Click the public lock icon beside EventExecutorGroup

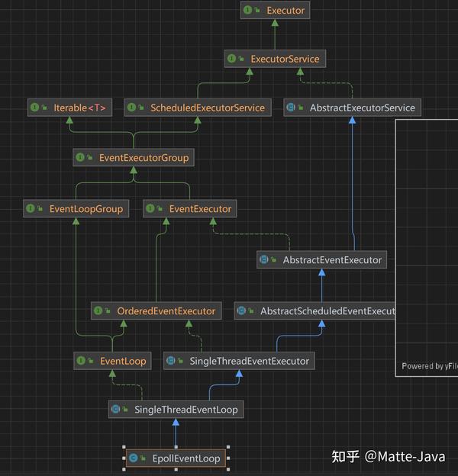90,157
